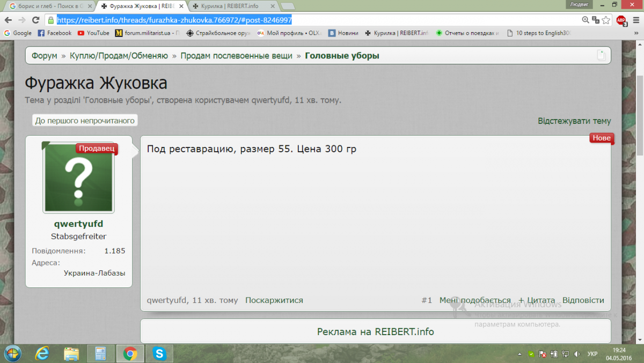
Task: Click the page scrollbar up arrow
Action: [x=640, y=45]
